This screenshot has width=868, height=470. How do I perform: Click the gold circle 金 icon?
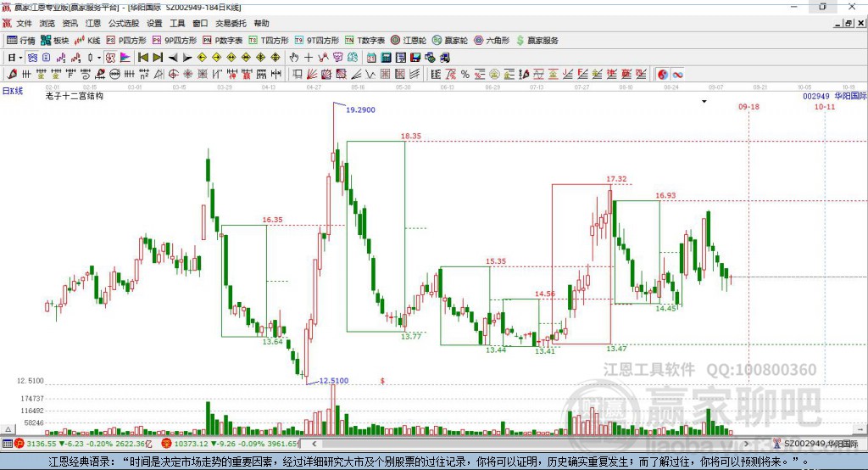494,75
